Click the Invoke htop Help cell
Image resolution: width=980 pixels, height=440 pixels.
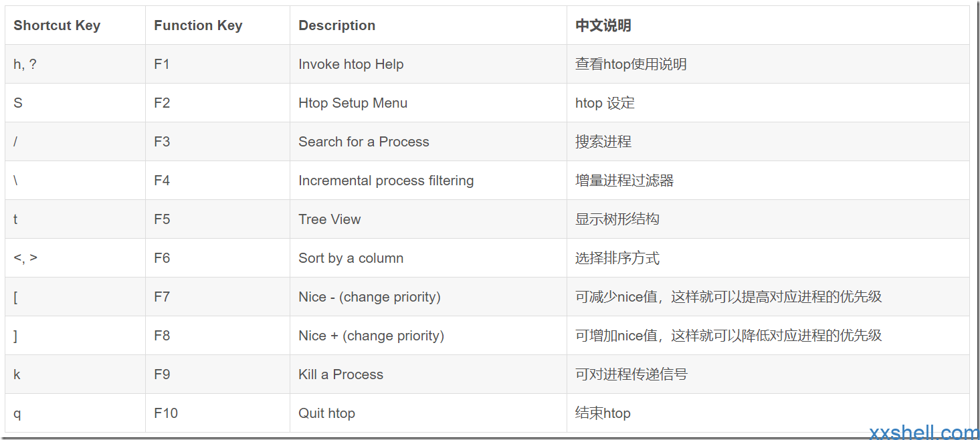pos(428,64)
